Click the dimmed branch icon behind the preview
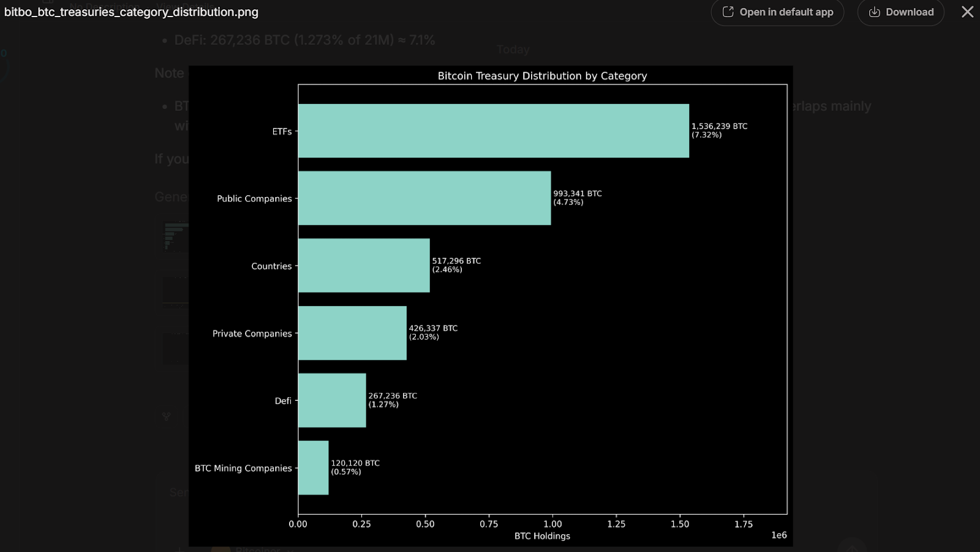The height and width of the screenshot is (552, 980). (166, 417)
